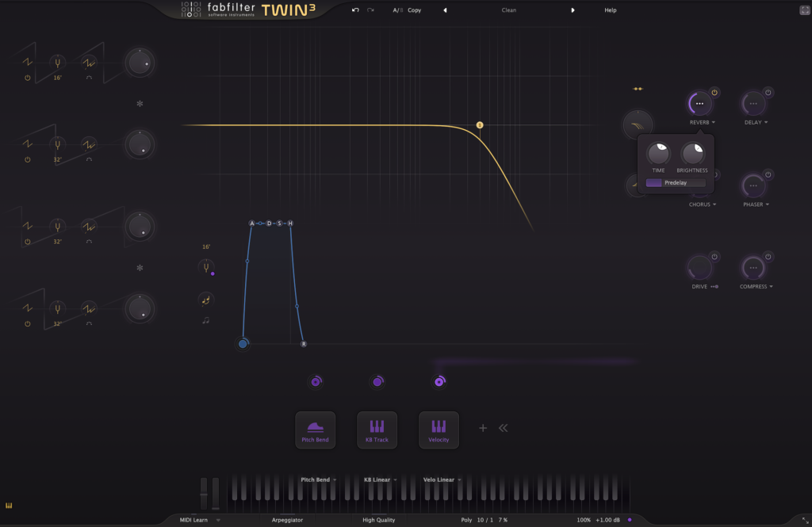
Task: Toggle the Compress effect power button
Action: pos(768,257)
